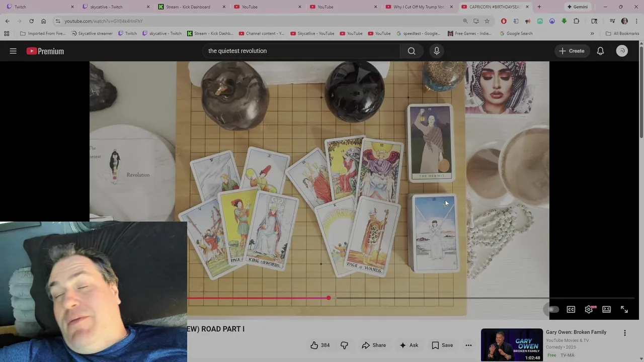The image size is (644, 362).
Task: Open the YouTube notifications bell
Action: (600, 51)
